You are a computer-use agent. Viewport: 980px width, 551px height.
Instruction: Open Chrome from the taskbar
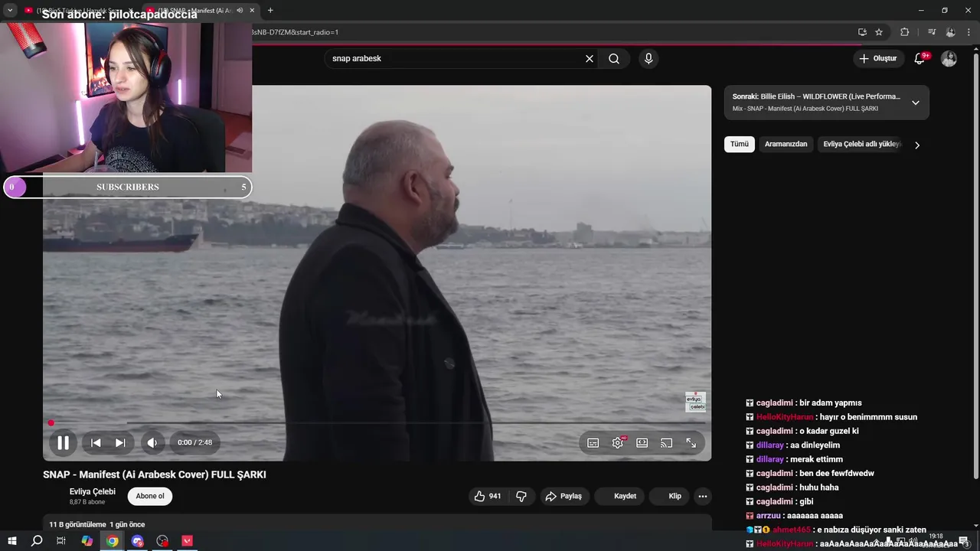(113, 541)
